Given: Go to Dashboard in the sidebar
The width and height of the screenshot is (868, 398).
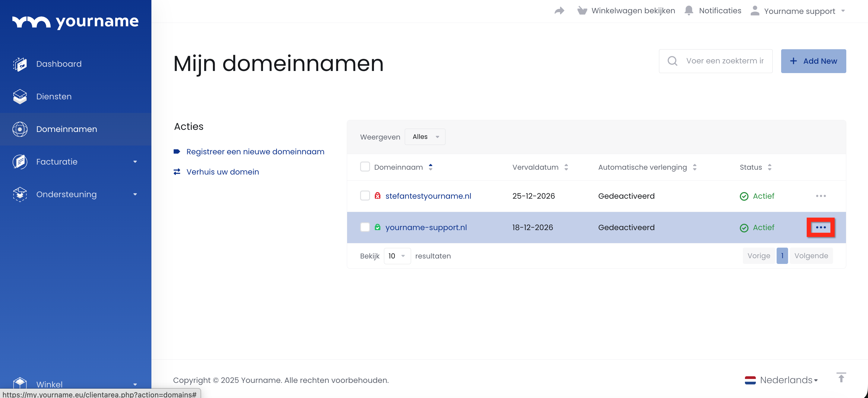Looking at the screenshot, I should click(x=59, y=64).
